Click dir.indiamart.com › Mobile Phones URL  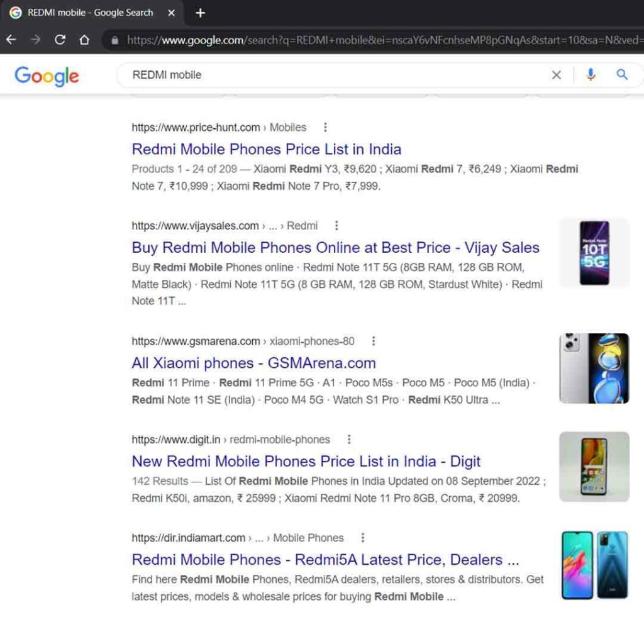(237, 538)
